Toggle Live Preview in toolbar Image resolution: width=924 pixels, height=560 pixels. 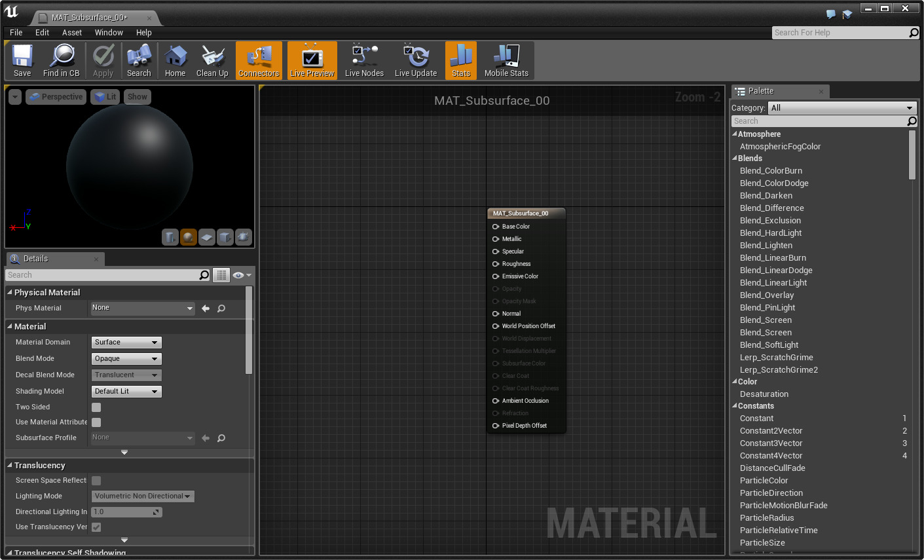click(x=312, y=60)
